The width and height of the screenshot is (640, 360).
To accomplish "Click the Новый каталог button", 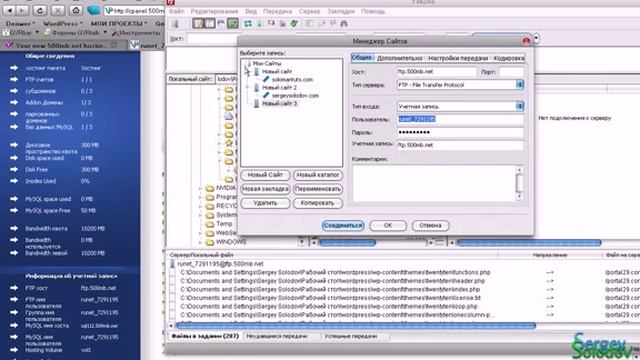I will [x=318, y=175].
